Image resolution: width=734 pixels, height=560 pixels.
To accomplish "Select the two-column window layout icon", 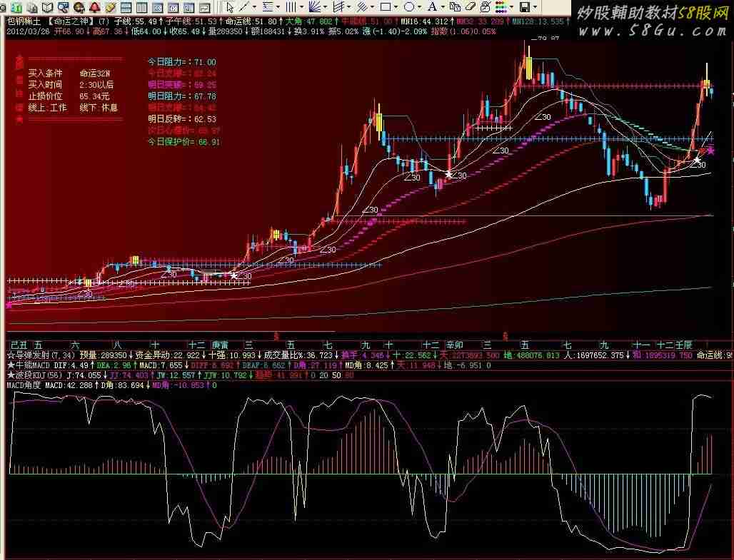I will (141, 7).
